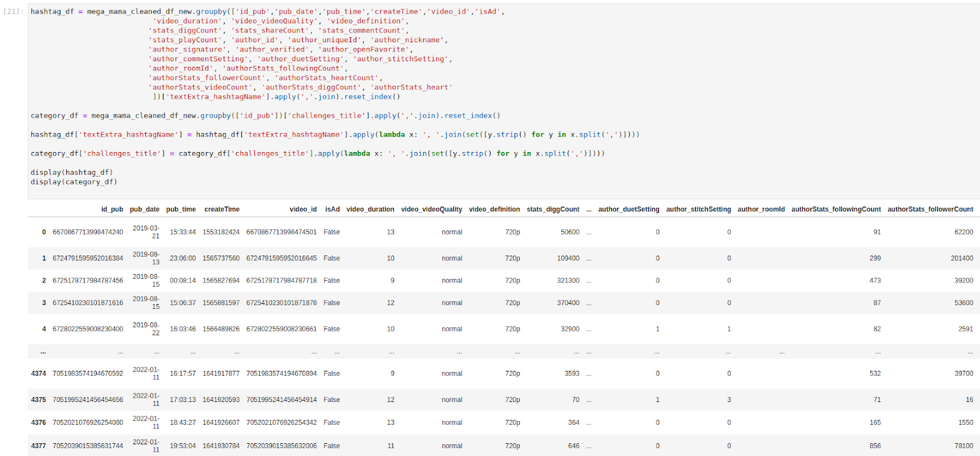
Task: Click followerCount value 201400
Action: pyautogui.click(x=962, y=259)
